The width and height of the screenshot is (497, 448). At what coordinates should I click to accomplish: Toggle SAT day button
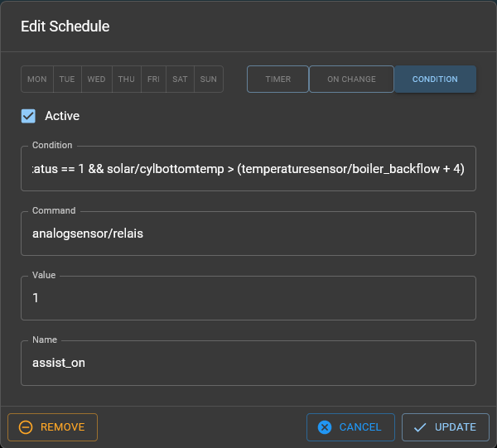(x=179, y=79)
